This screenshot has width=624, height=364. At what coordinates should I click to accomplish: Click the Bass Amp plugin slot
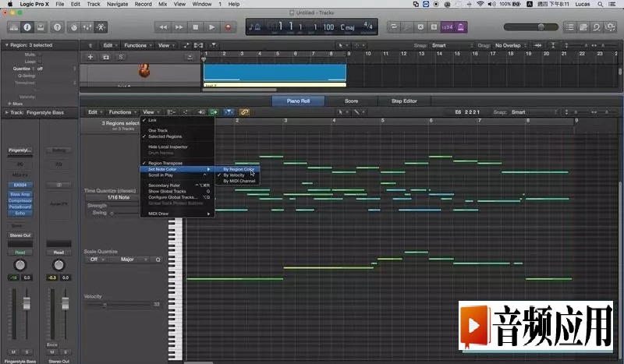20,195
